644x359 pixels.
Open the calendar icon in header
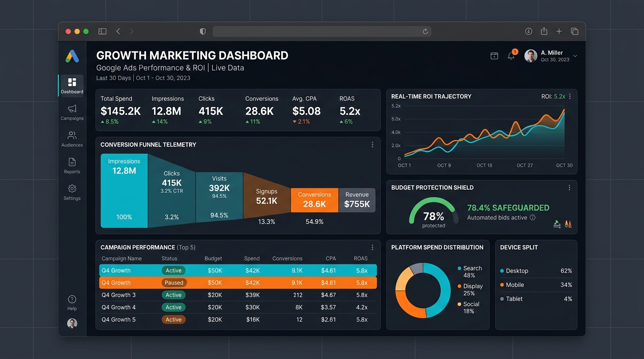[494, 56]
